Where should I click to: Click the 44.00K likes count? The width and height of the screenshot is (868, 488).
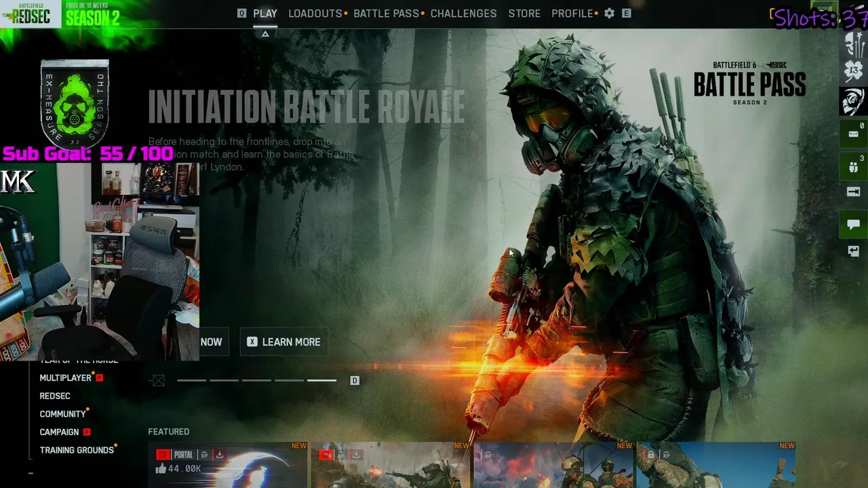(x=184, y=468)
